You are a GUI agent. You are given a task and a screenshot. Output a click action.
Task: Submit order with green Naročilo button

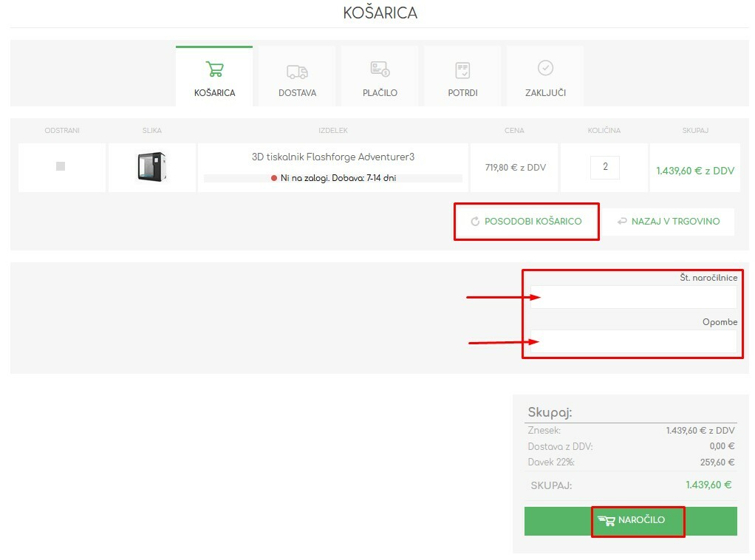click(630, 521)
